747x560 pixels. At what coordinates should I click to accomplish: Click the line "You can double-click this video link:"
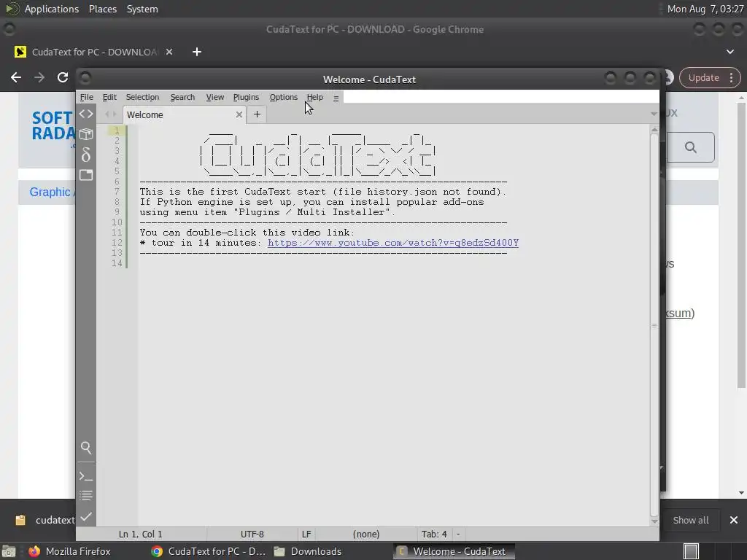click(x=247, y=233)
